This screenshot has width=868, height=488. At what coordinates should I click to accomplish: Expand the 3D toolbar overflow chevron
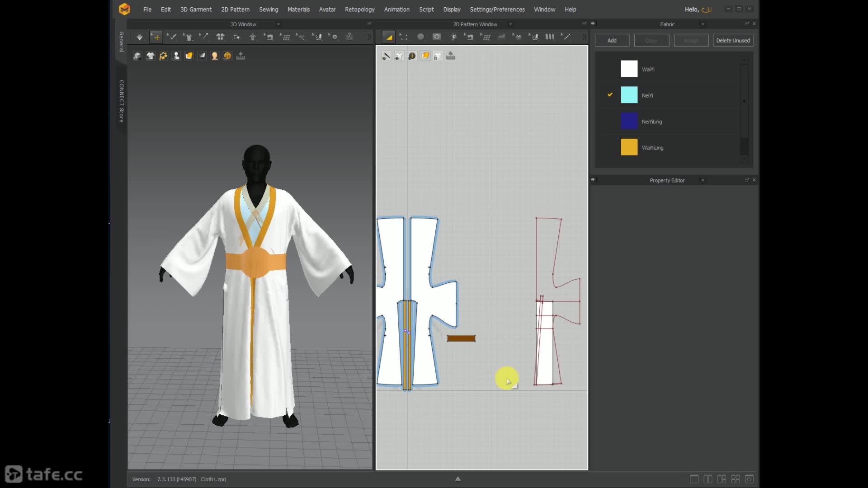(369, 37)
